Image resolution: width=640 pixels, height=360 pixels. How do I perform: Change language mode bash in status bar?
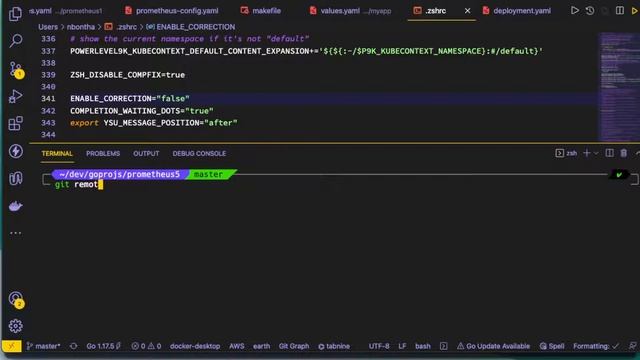click(423, 346)
